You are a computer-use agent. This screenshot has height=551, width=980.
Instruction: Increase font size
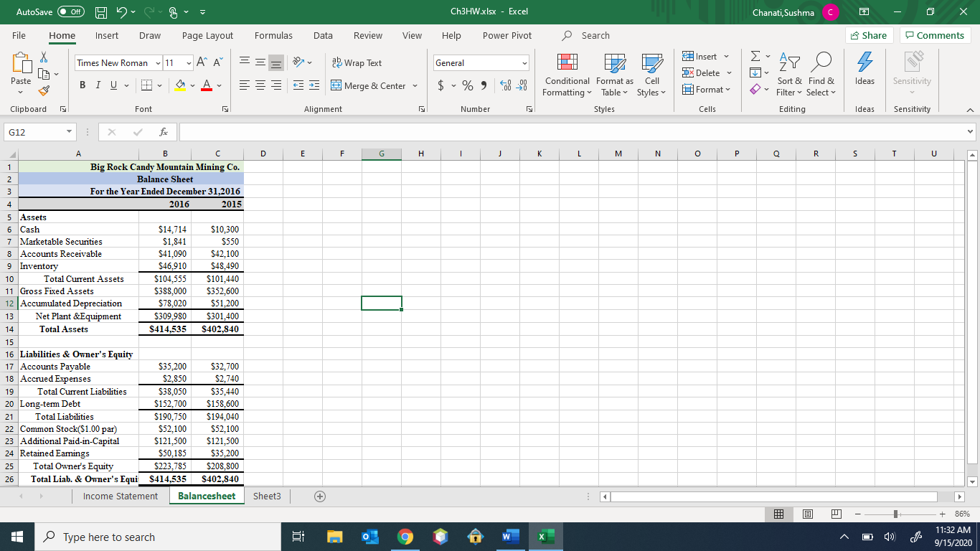pos(200,63)
